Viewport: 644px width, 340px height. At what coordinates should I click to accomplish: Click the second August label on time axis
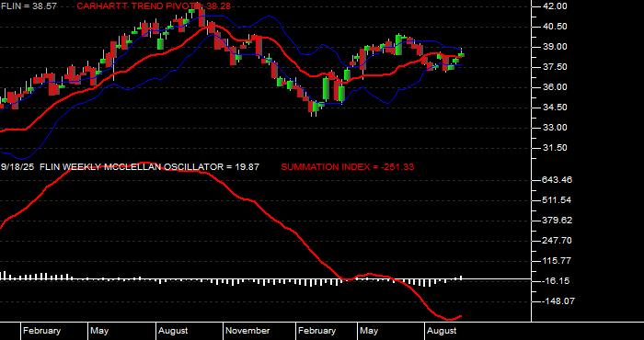pos(442,331)
